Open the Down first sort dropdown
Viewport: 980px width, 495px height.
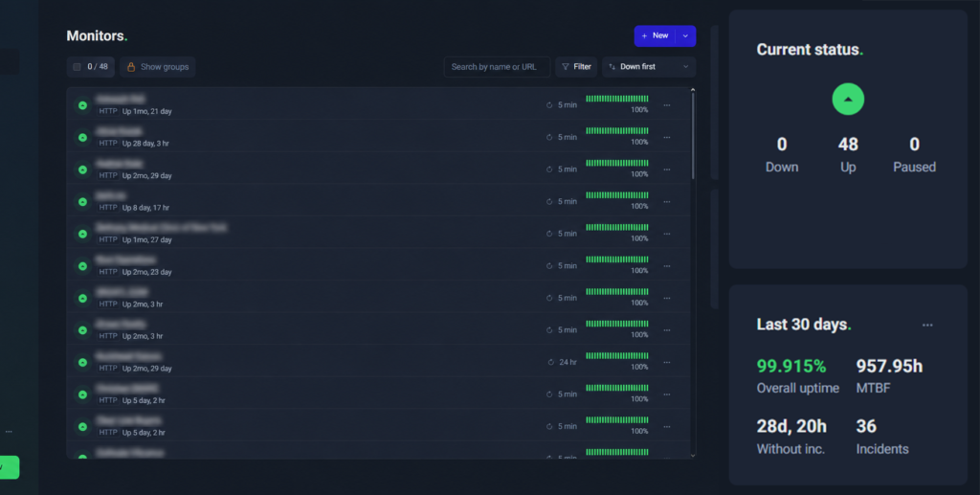point(649,67)
